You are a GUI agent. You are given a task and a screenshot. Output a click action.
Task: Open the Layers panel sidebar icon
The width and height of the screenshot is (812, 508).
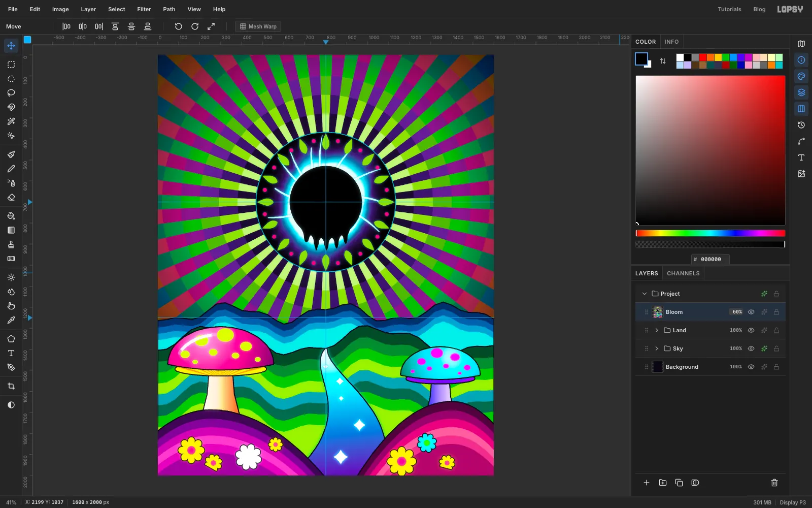click(x=801, y=92)
